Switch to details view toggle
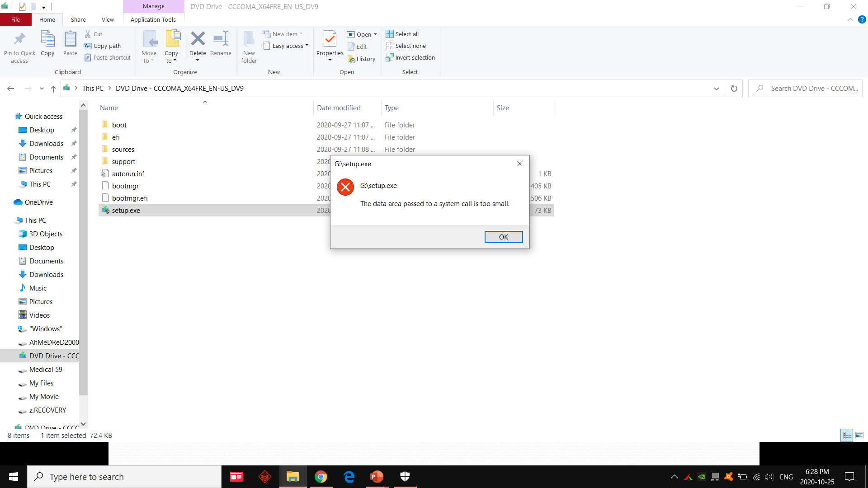This screenshot has width=868, height=488. [x=847, y=436]
